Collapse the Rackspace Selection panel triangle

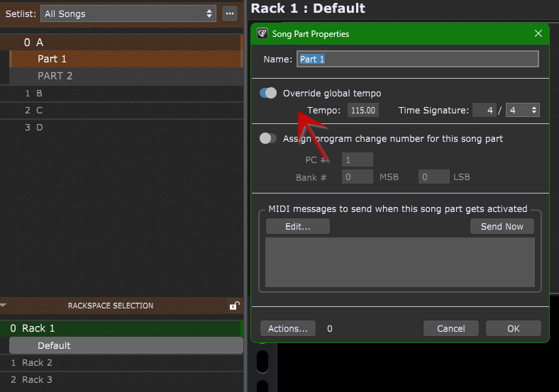pos(4,306)
